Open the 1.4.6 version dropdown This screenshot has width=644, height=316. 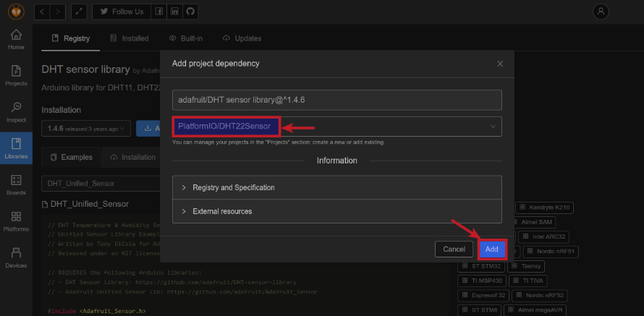click(x=87, y=129)
